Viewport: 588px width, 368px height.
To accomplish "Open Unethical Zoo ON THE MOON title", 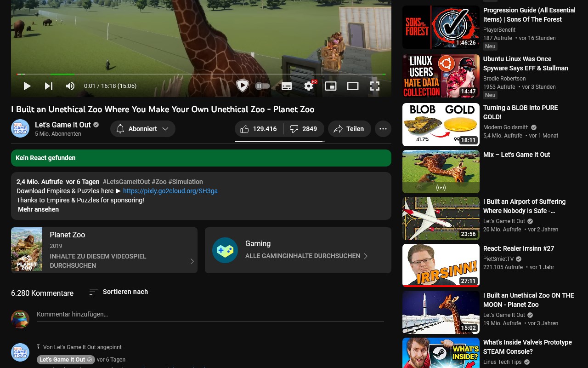I will [x=529, y=300].
